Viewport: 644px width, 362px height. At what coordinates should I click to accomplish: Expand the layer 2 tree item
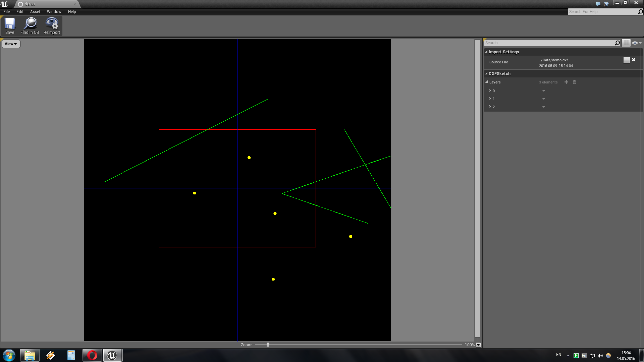pyautogui.click(x=490, y=107)
